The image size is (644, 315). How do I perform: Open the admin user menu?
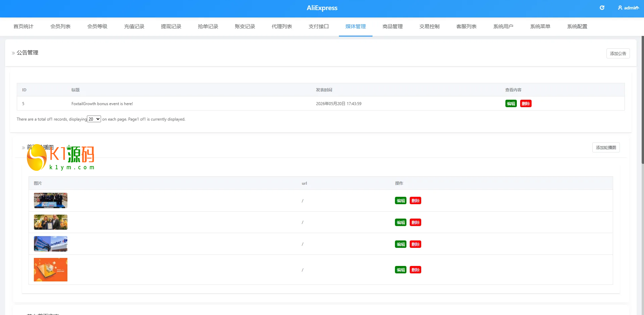628,8
